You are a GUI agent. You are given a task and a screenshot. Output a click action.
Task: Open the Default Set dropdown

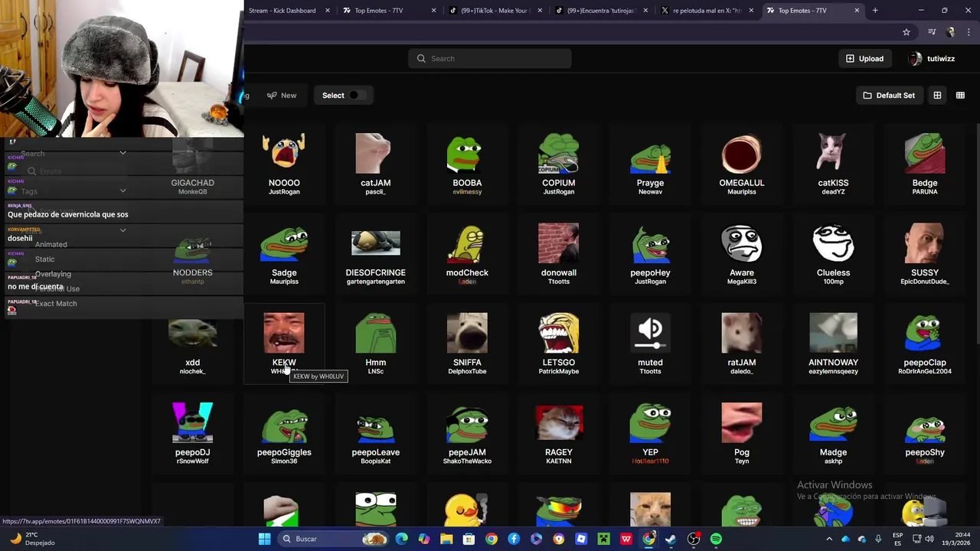pos(889,96)
